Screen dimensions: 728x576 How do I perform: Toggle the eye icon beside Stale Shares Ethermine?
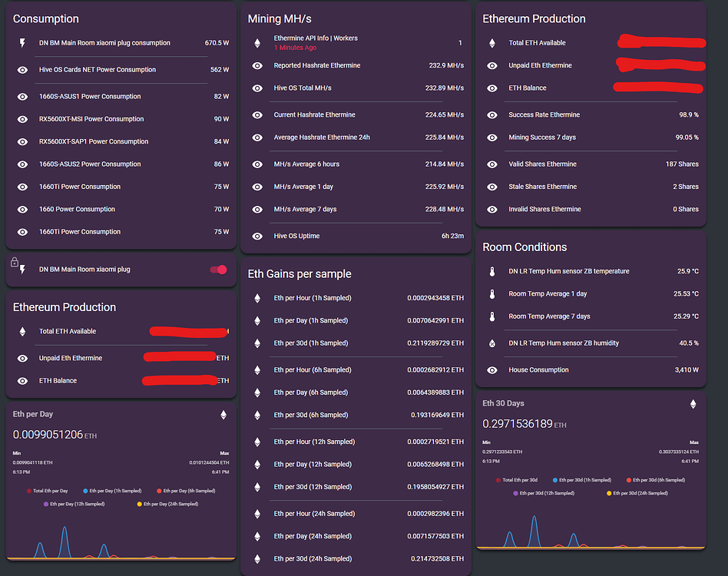491,187
